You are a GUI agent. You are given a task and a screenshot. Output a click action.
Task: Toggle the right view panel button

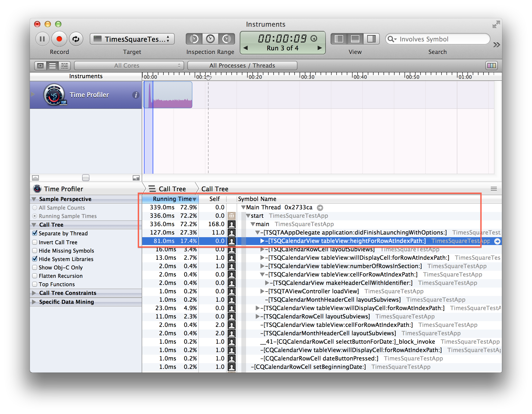tap(371, 39)
